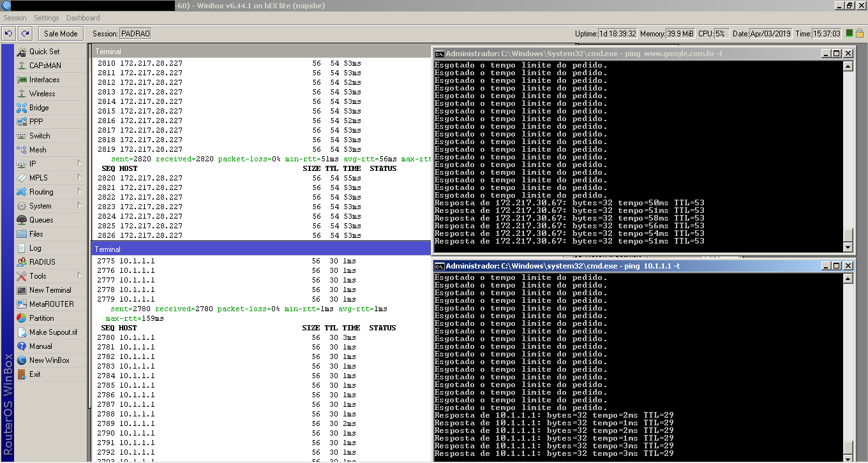Image resolution: width=868 pixels, height=463 pixels.
Task: Click the Date field showing Apr/03/2019
Action: click(771, 33)
